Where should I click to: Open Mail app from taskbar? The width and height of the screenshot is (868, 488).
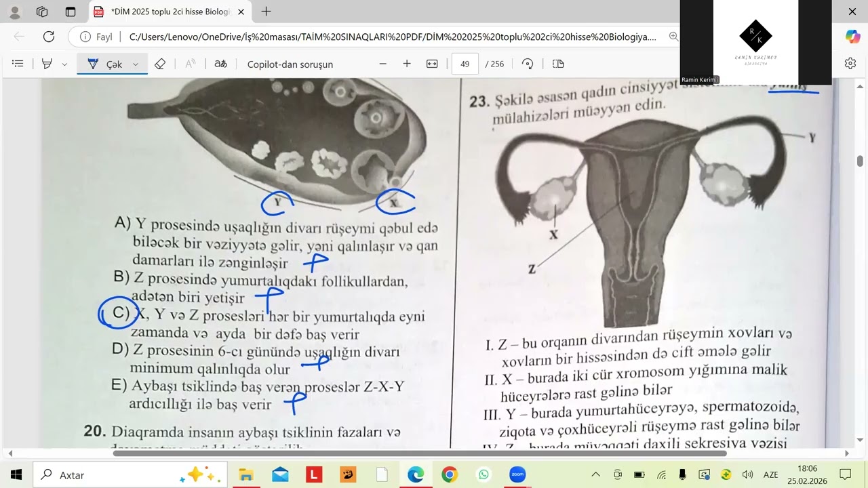(280, 474)
